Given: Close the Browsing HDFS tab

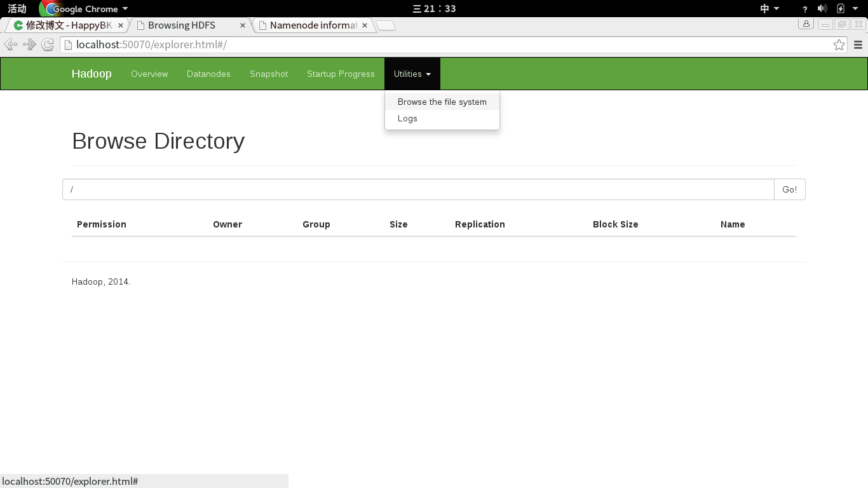Looking at the screenshot, I should pyautogui.click(x=243, y=25).
